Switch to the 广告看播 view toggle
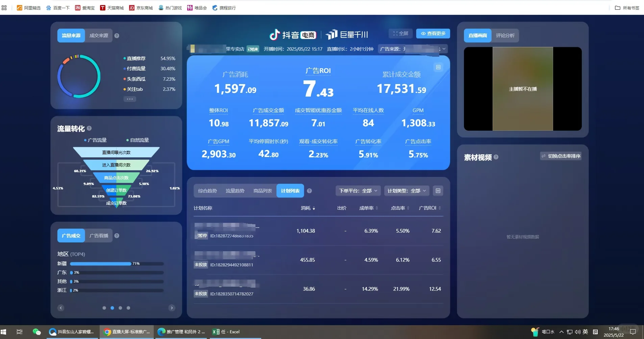644x339 pixels. tap(99, 235)
